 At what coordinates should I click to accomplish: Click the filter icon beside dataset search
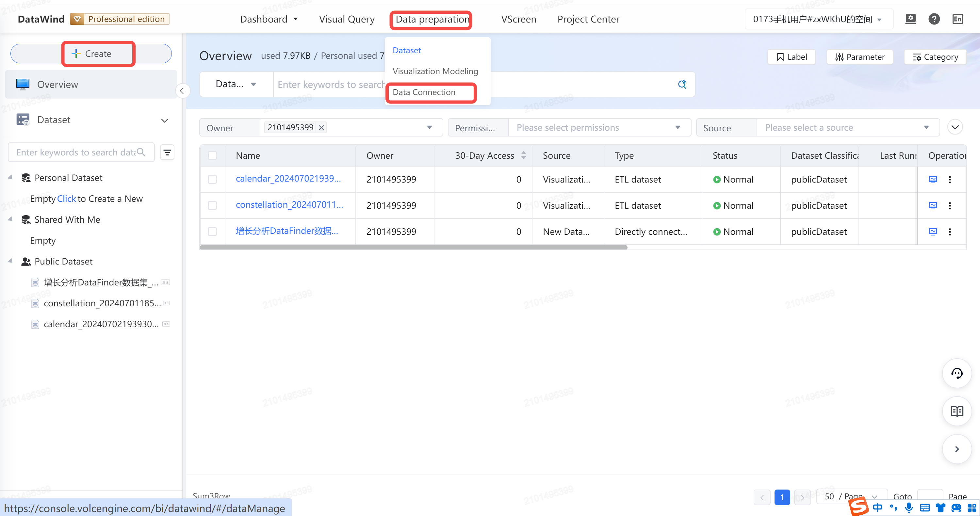pos(167,153)
